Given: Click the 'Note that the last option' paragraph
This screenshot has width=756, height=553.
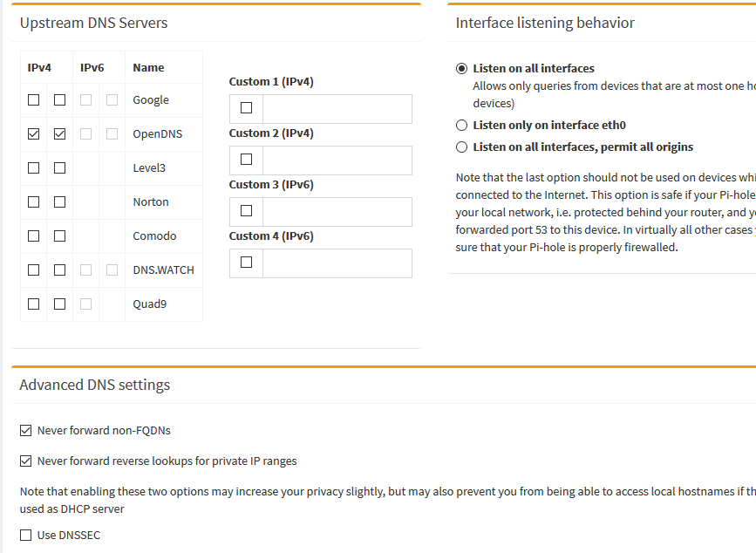Looking at the screenshot, I should tap(605, 212).
